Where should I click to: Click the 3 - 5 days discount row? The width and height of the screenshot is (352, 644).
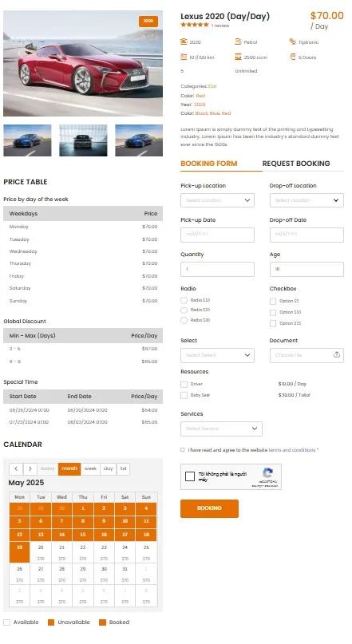83,349
